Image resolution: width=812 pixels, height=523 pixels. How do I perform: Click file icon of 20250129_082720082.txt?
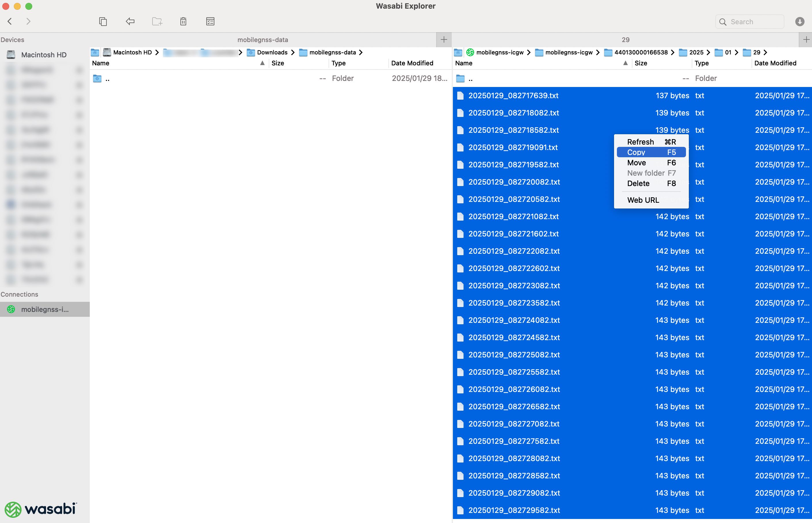pyautogui.click(x=460, y=182)
